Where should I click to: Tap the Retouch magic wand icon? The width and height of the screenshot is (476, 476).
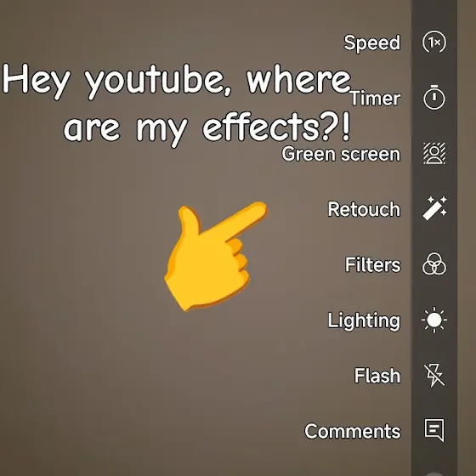(x=434, y=208)
